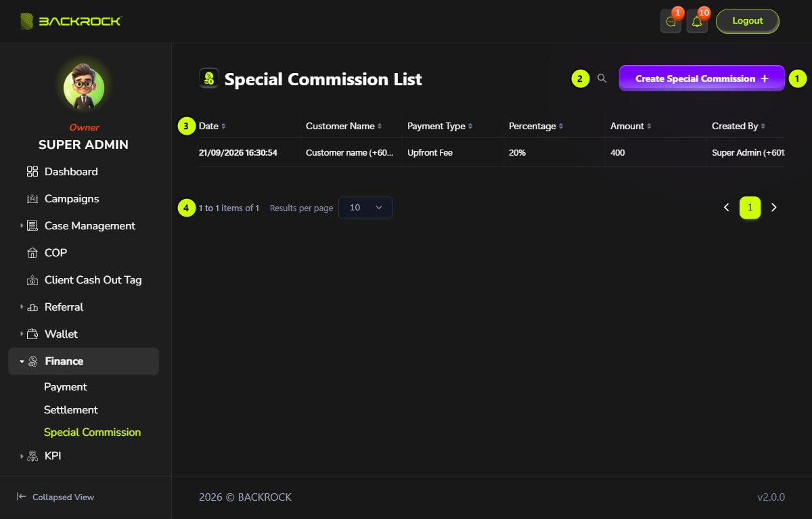
Task: Click the Special Commission List title icon
Action: point(209,78)
